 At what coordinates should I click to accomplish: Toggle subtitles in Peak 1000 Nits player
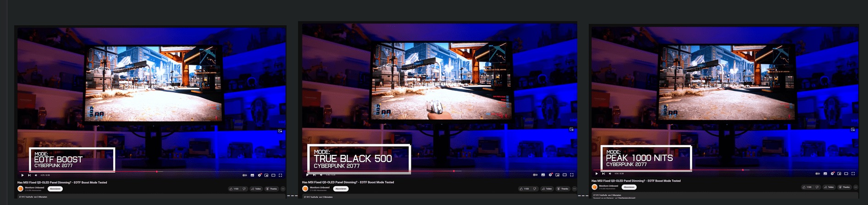click(x=825, y=174)
